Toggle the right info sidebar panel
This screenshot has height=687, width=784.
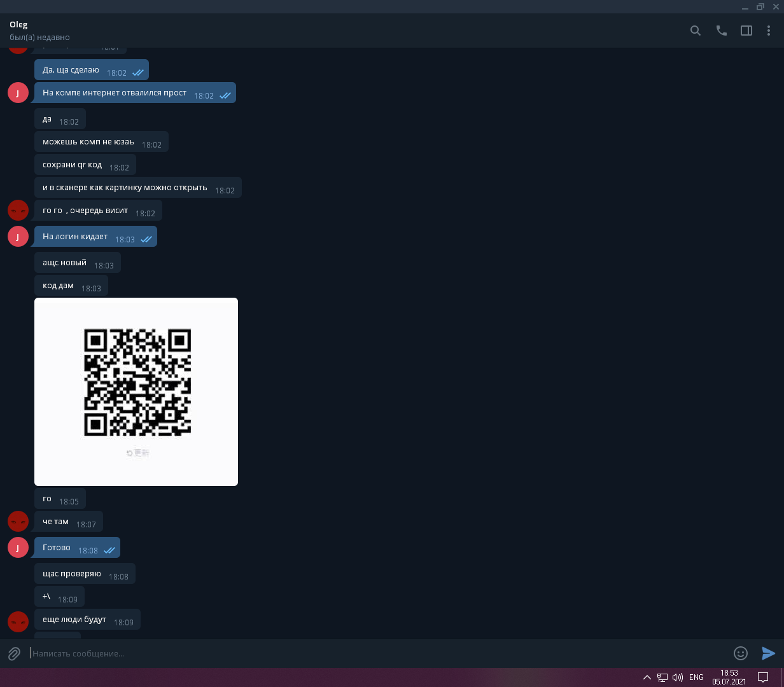click(x=746, y=31)
